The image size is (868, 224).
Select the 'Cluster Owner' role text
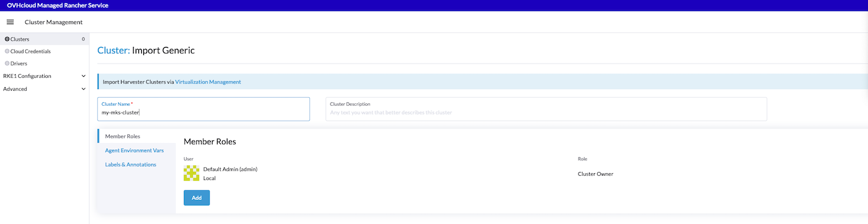click(595, 174)
